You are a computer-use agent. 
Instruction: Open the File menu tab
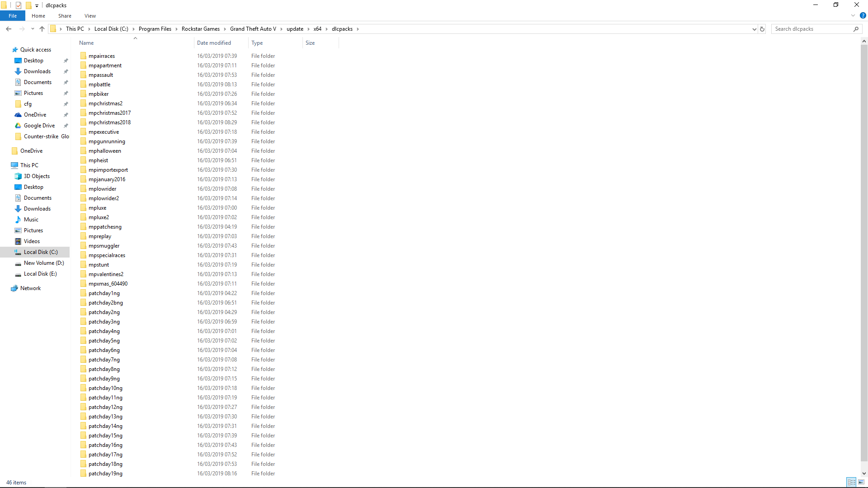pos(13,16)
